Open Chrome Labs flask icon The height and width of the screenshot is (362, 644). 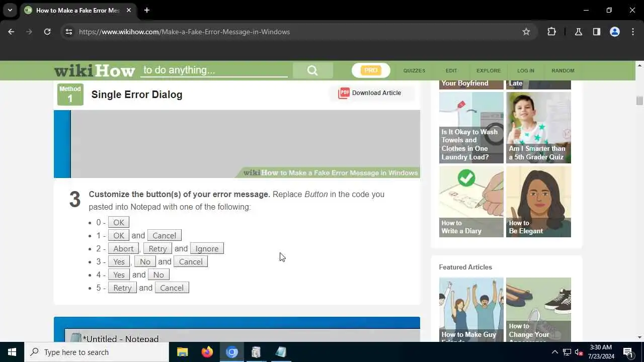579,32
